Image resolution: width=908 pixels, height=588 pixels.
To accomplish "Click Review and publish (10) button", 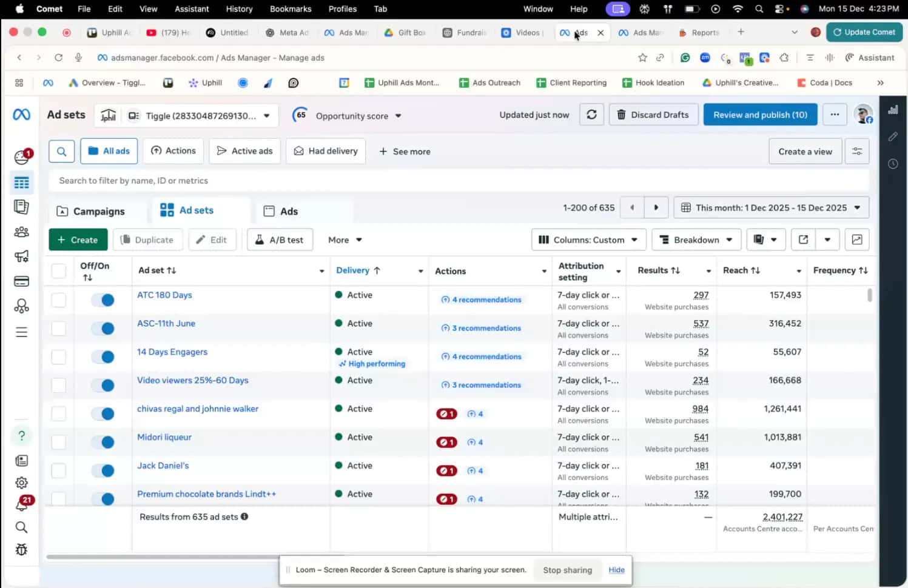I will 760,115.
